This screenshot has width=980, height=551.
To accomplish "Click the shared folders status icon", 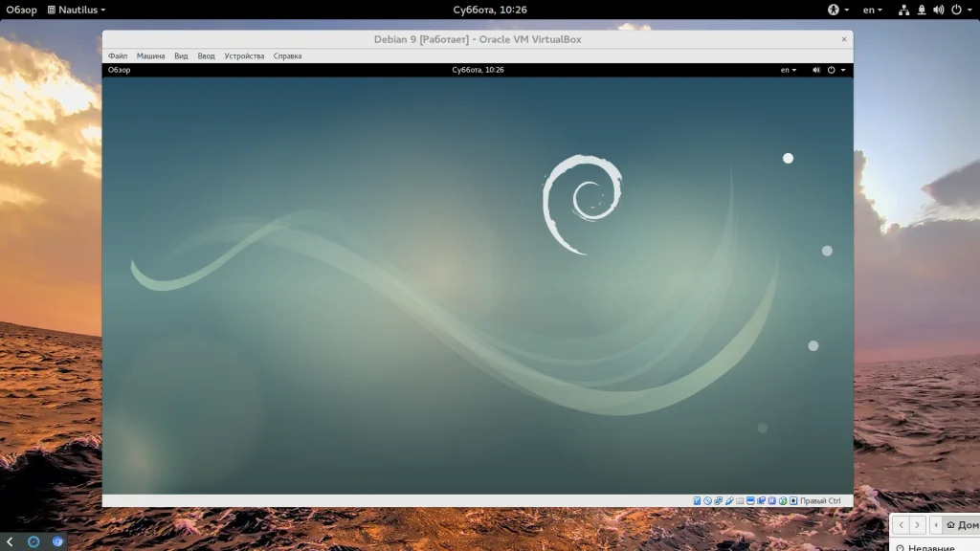I will pos(740,500).
